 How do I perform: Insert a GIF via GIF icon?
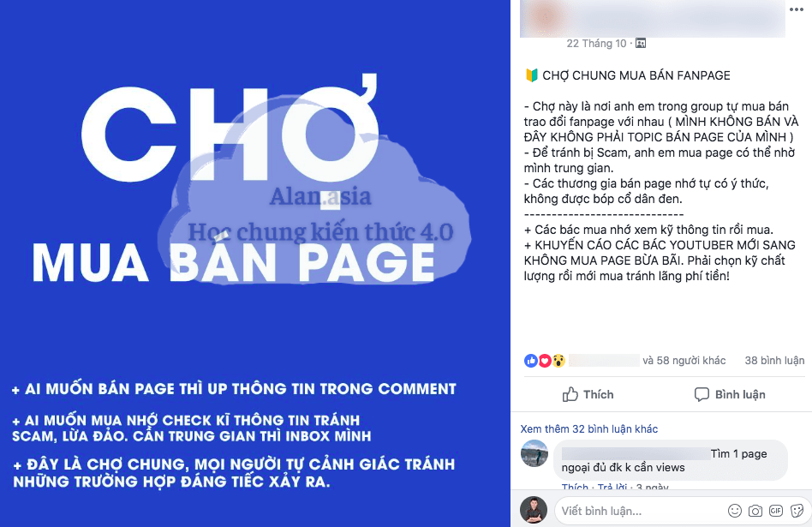point(776,511)
